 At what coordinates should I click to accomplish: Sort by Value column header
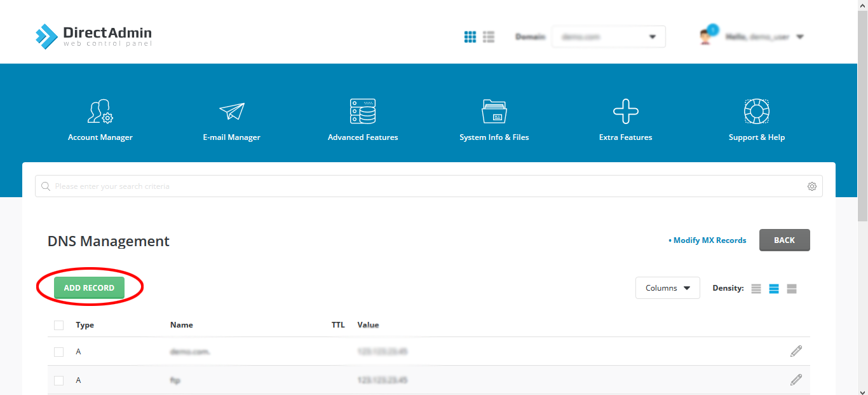(369, 325)
